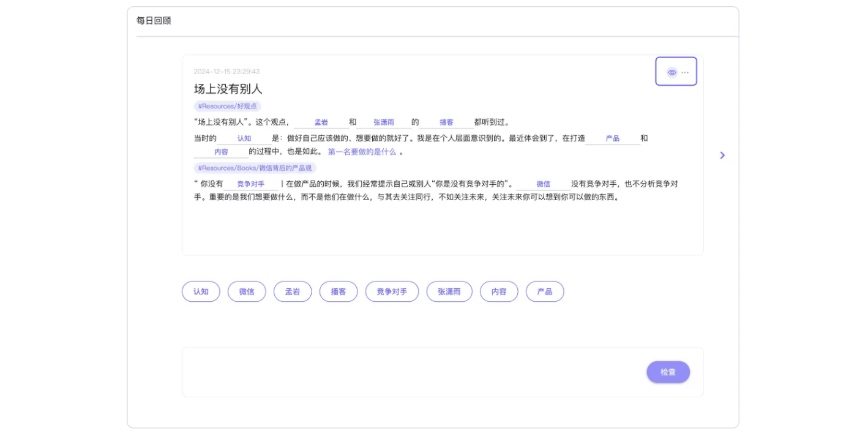Select the 竞争对手 word chip
This screenshot has height=434, width=868.
coord(392,291)
